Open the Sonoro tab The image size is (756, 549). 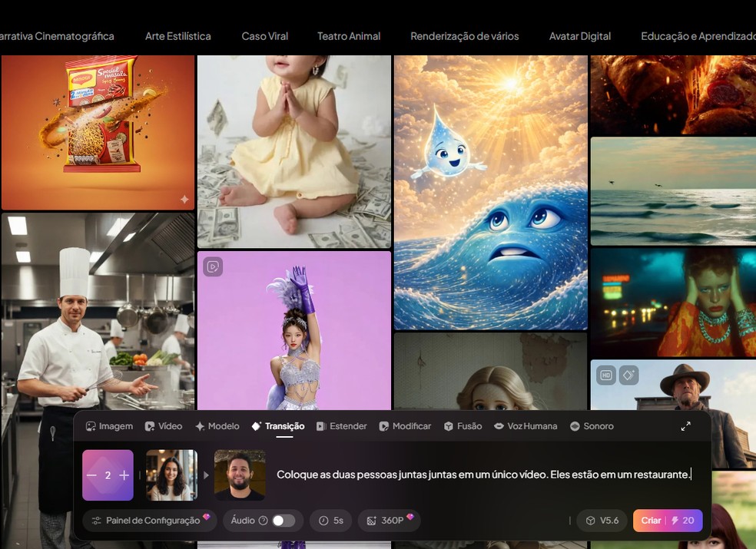click(x=592, y=426)
